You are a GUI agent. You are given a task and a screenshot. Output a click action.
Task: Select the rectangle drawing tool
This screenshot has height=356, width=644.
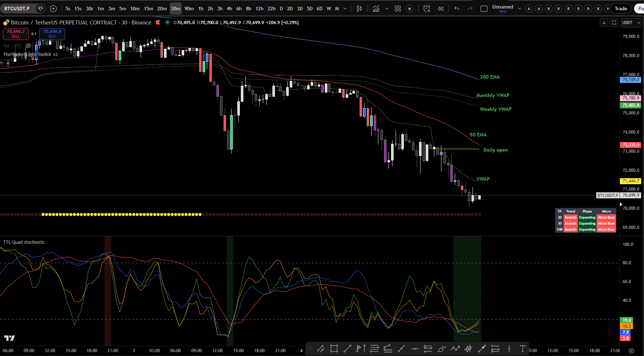click(334, 349)
